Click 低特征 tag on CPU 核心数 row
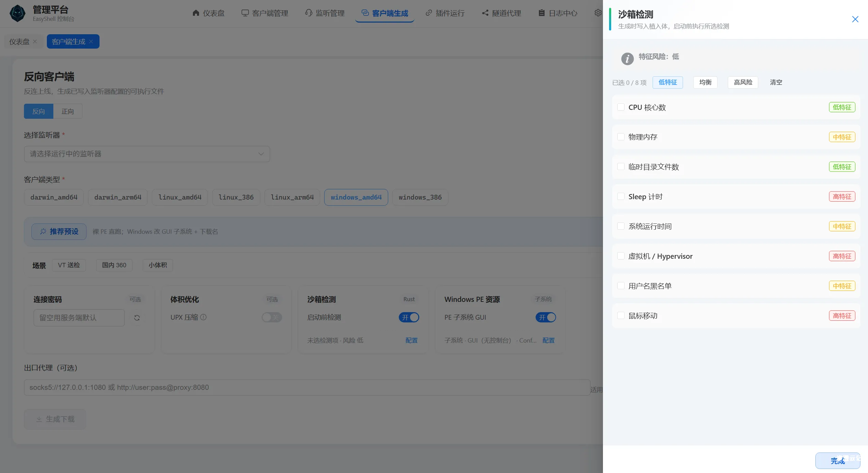 click(842, 107)
